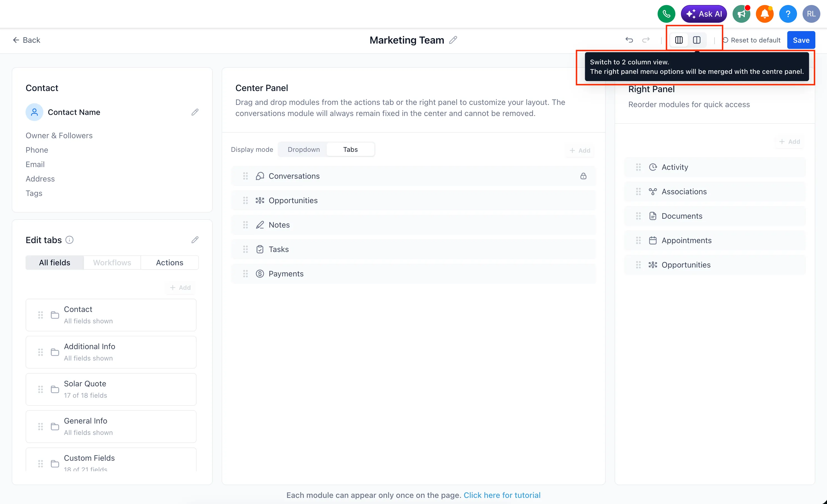Screen dimensions: 827x504
Task: Switch to 2 column view
Action: click(697, 40)
